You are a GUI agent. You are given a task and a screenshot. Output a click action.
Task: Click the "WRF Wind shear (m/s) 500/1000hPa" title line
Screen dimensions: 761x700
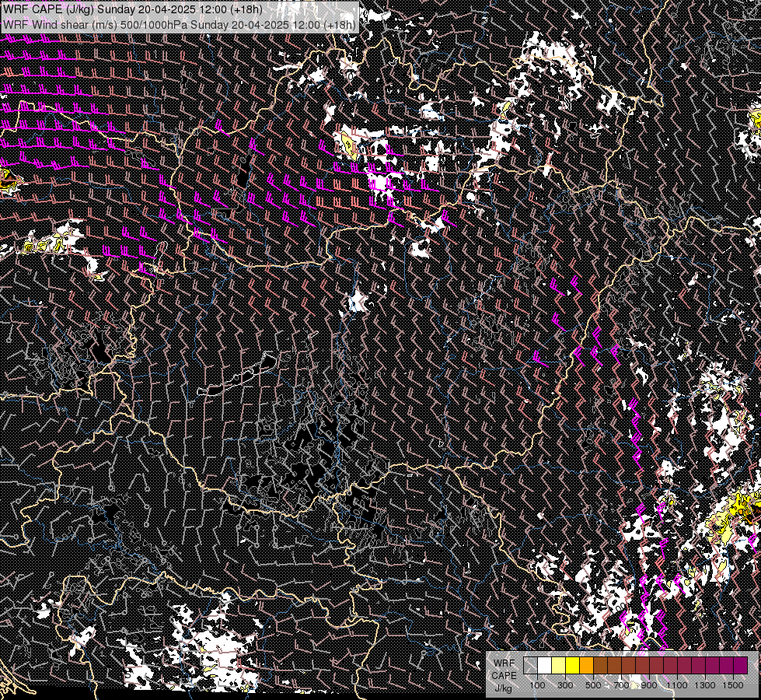(180, 24)
